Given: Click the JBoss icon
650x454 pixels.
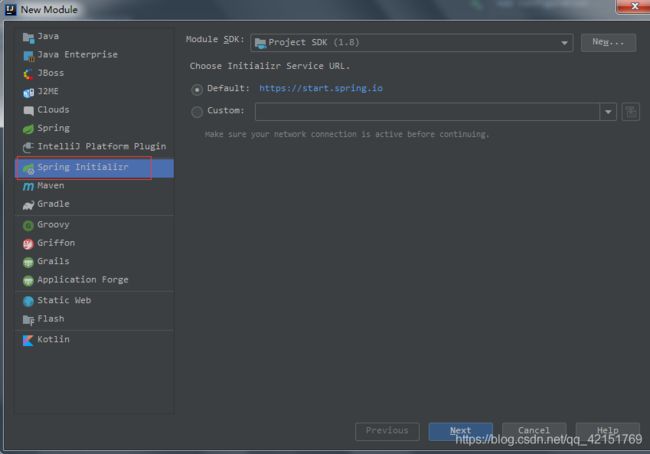Looking at the screenshot, I should (28, 74).
